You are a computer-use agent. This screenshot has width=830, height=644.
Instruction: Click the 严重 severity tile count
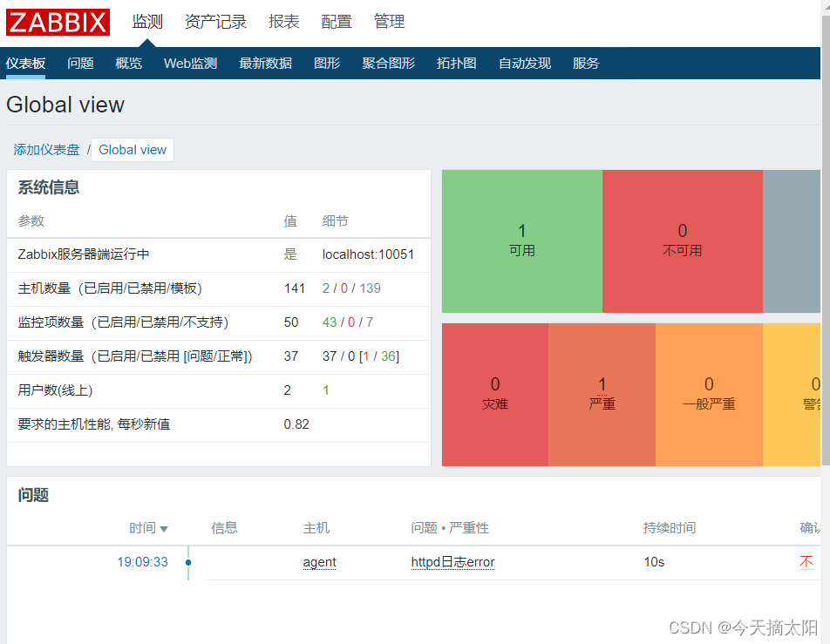coord(602,384)
